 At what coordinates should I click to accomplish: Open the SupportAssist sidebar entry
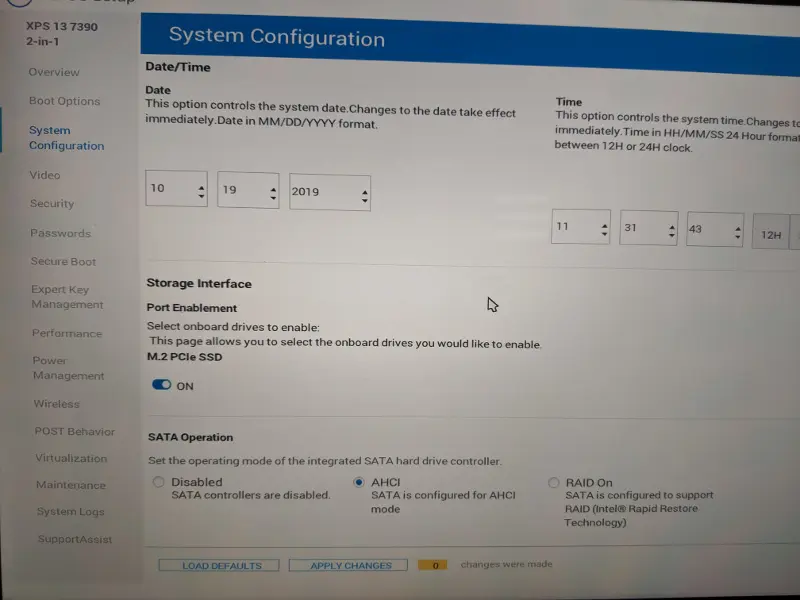(75, 539)
